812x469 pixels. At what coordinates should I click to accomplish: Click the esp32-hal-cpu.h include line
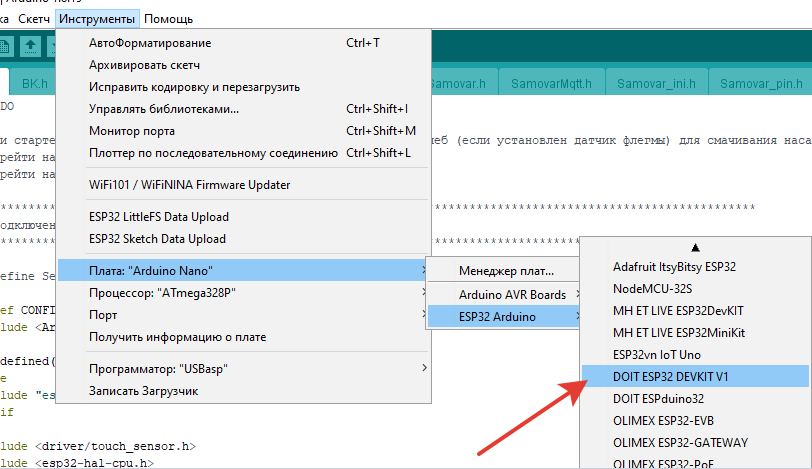[77, 463]
